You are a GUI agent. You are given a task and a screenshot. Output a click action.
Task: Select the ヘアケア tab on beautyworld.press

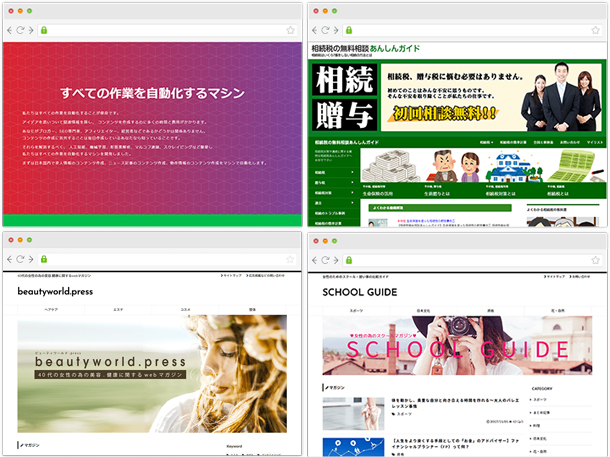(51, 310)
